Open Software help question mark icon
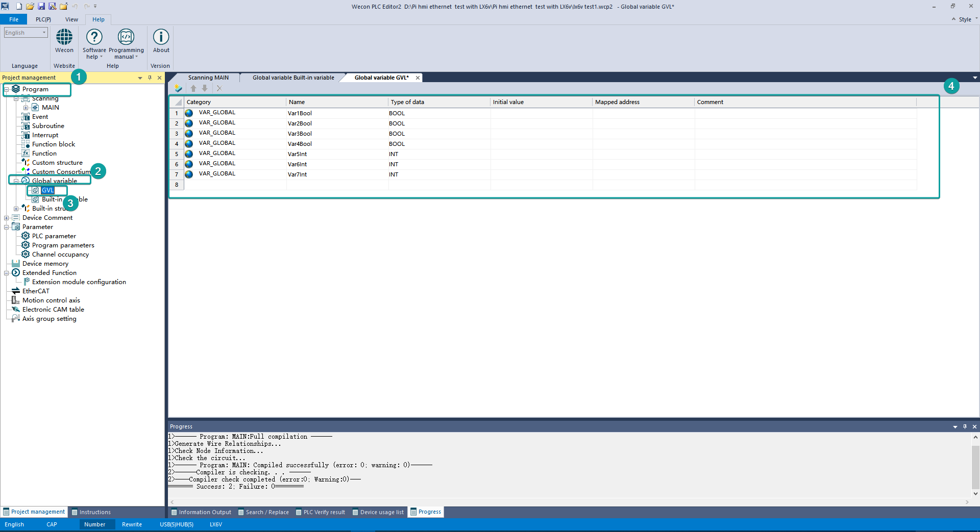 [94, 37]
